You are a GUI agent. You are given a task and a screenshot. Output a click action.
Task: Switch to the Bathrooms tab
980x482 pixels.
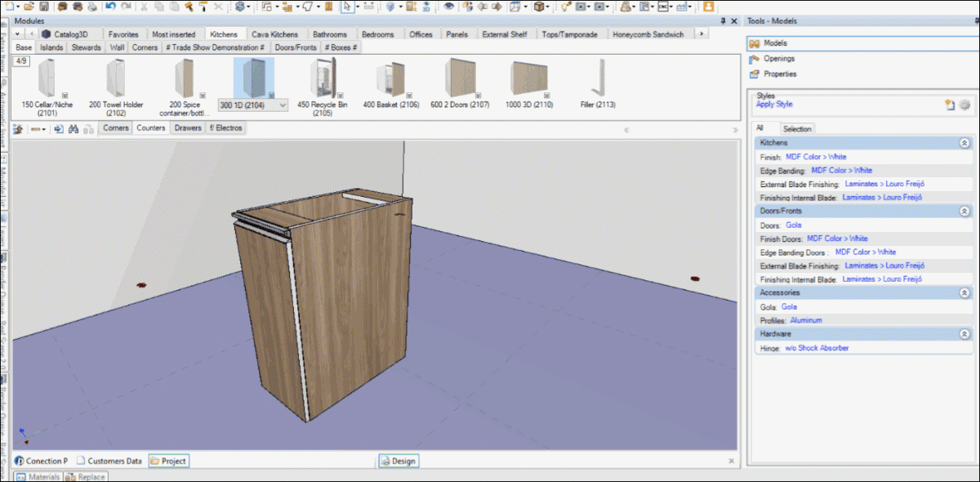[x=330, y=34]
